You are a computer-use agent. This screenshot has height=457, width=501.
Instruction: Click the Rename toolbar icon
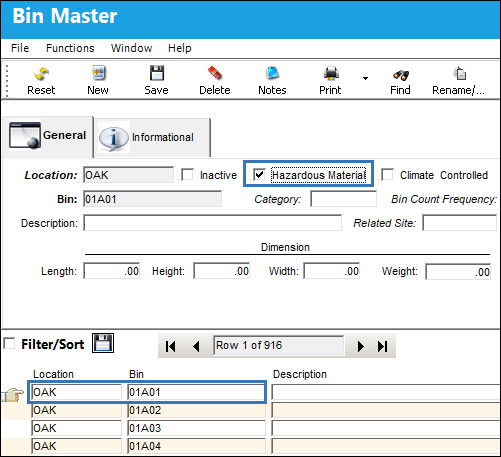coord(459,73)
